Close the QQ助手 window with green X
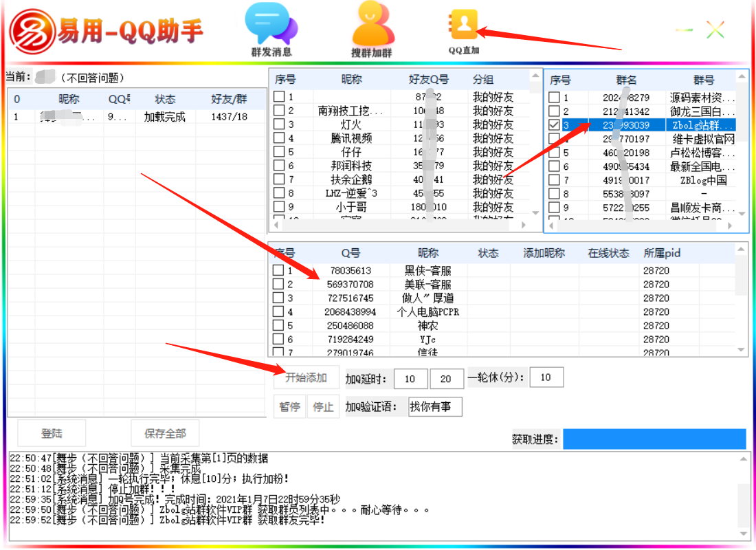The height and width of the screenshot is (550, 756). tap(715, 30)
